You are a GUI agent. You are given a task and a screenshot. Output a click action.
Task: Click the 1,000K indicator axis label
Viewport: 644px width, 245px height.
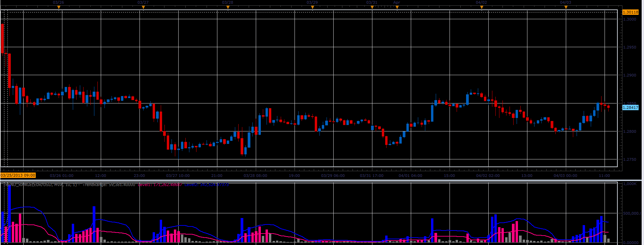[x=630, y=184]
